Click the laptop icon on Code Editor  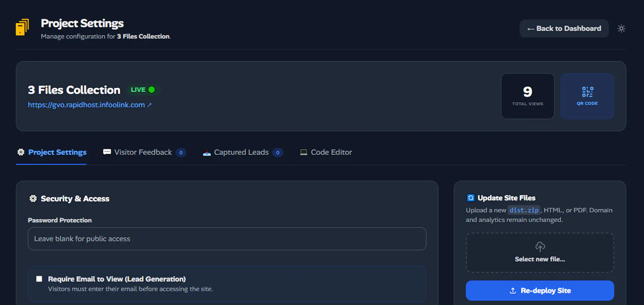pos(303,152)
